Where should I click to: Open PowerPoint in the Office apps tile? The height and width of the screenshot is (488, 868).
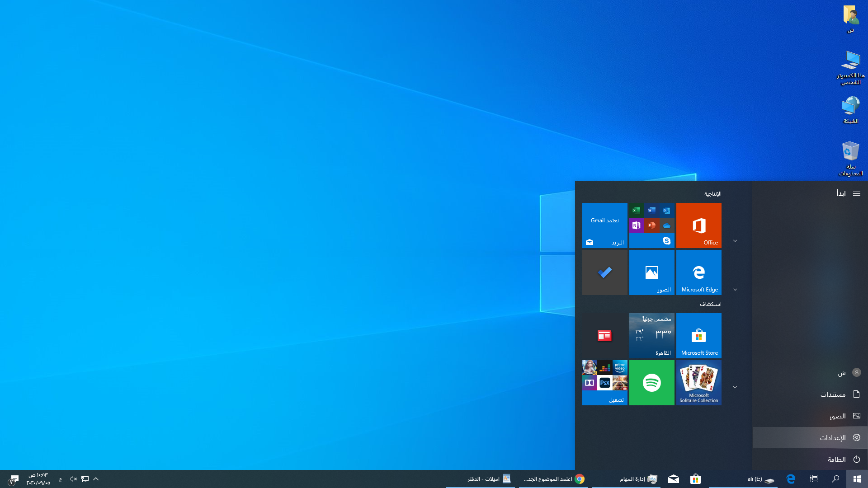coord(651,225)
